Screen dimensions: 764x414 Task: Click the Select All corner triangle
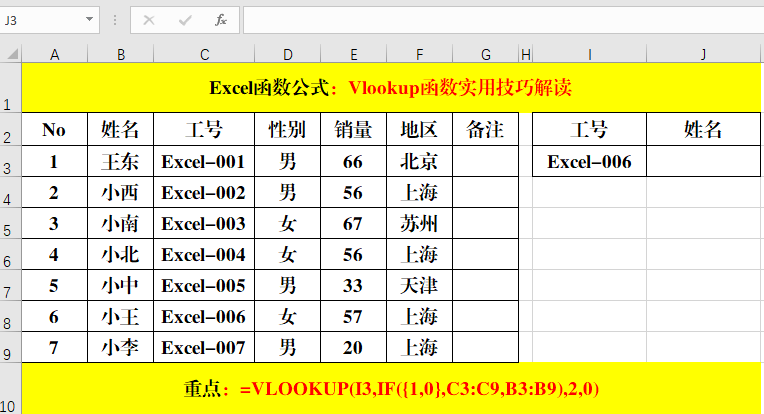coord(11,54)
